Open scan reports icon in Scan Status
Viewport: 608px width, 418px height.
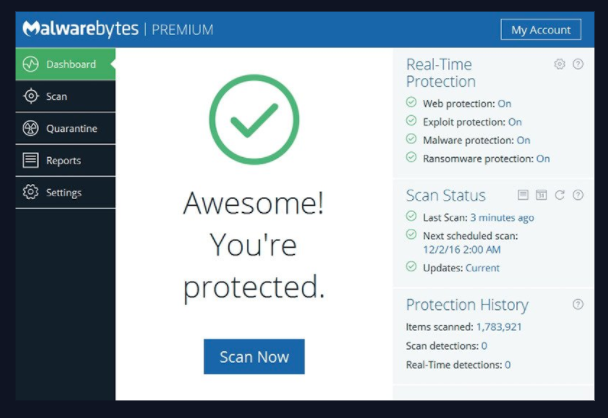click(x=523, y=195)
